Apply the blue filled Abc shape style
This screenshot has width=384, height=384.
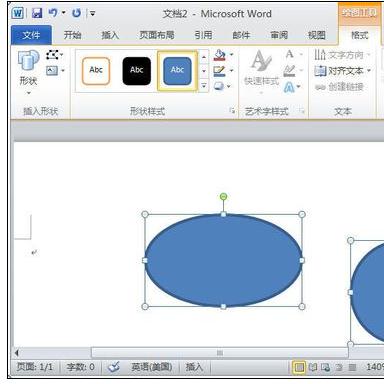tap(177, 71)
